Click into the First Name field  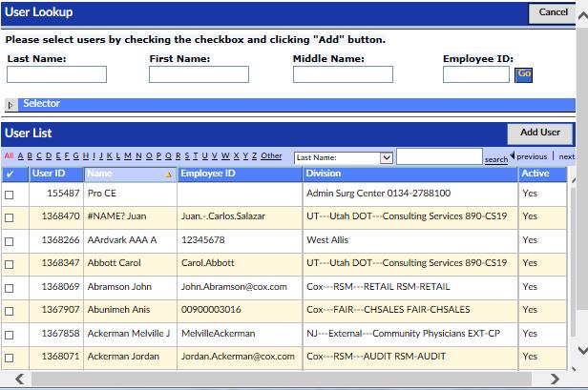[x=199, y=74]
